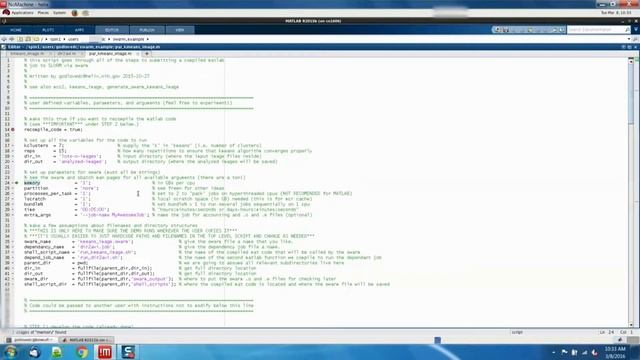Click the dash marker beside line 17
640x360 pixels.
(13, 145)
